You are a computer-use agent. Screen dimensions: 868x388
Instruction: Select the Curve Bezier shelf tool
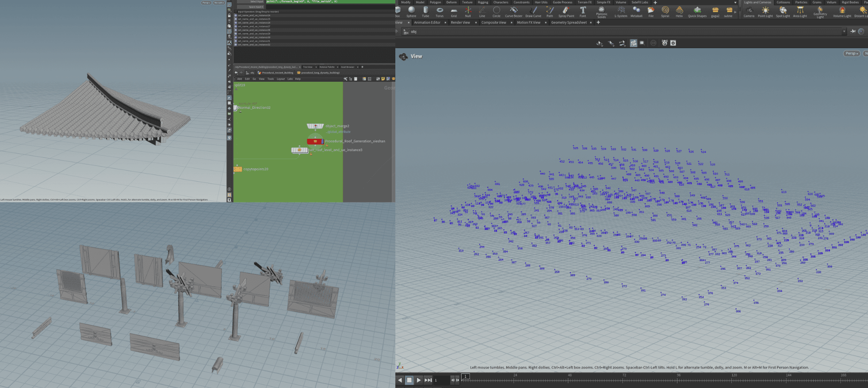click(513, 11)
